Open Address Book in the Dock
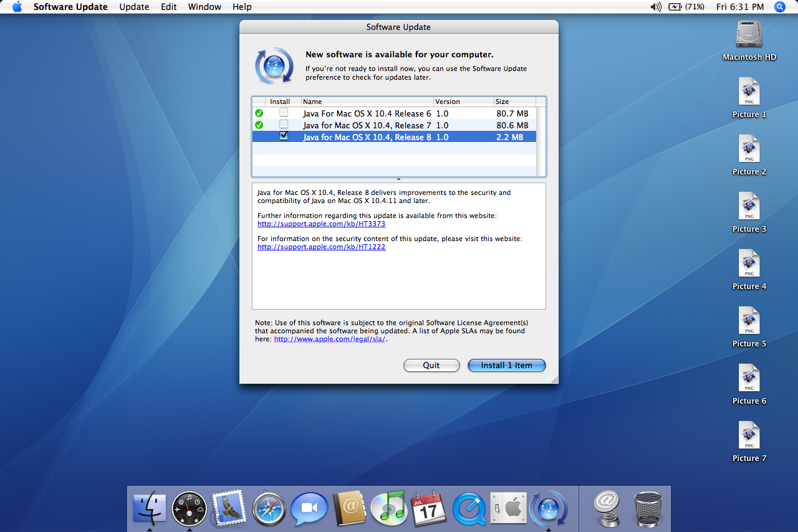Image resolution: width=798 pixels, height=532 pixels. [349, 508]
